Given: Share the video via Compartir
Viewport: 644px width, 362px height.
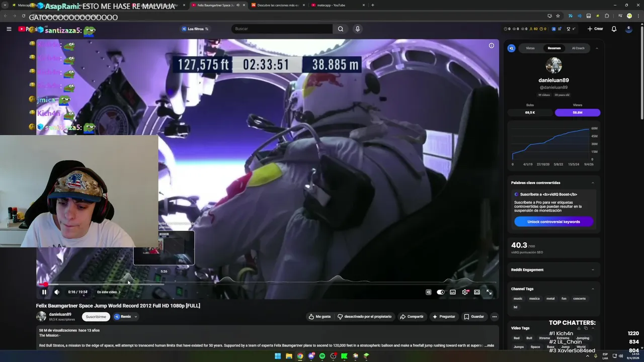Looking at the screenshot, I should [x=412, y=317].
